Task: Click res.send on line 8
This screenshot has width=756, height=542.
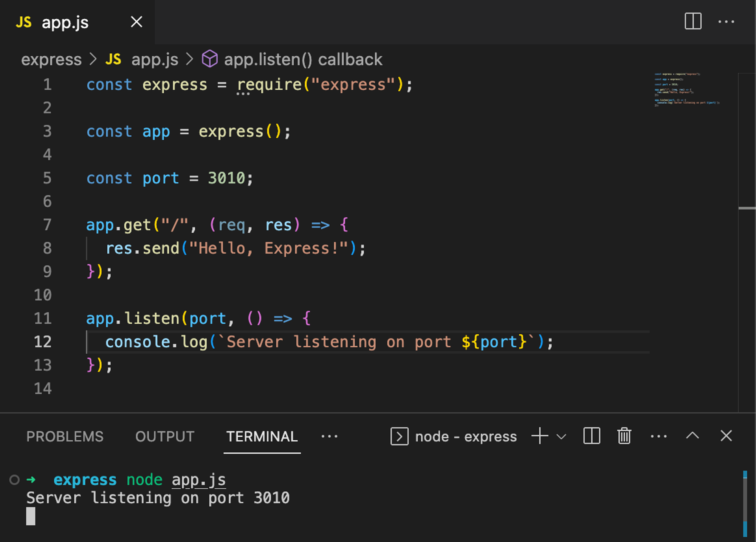Action: click(142, 248)
